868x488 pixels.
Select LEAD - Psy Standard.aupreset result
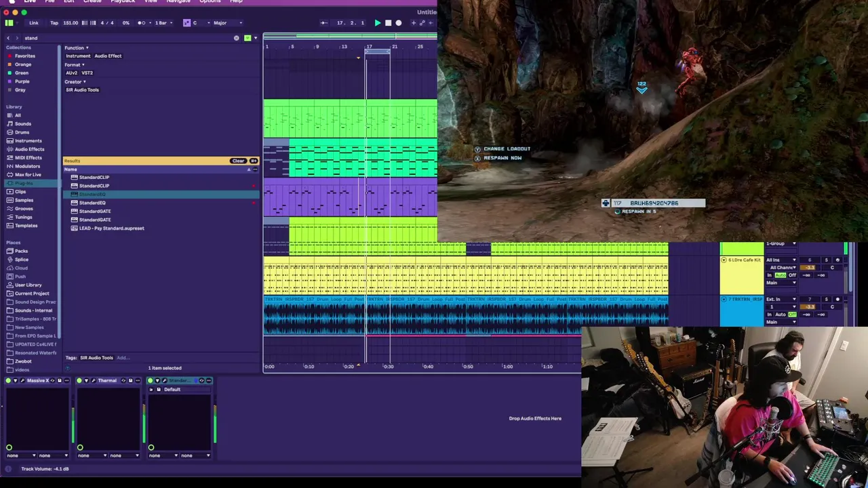111,228
